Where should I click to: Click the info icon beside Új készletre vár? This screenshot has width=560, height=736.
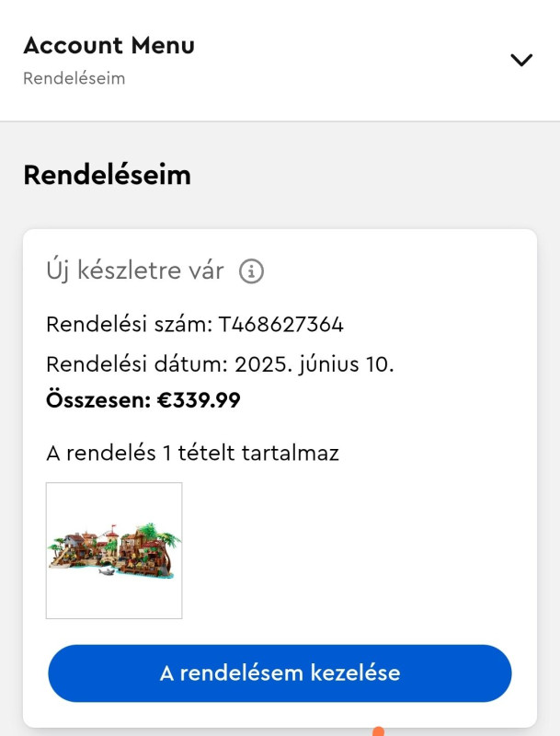[251, 271]
